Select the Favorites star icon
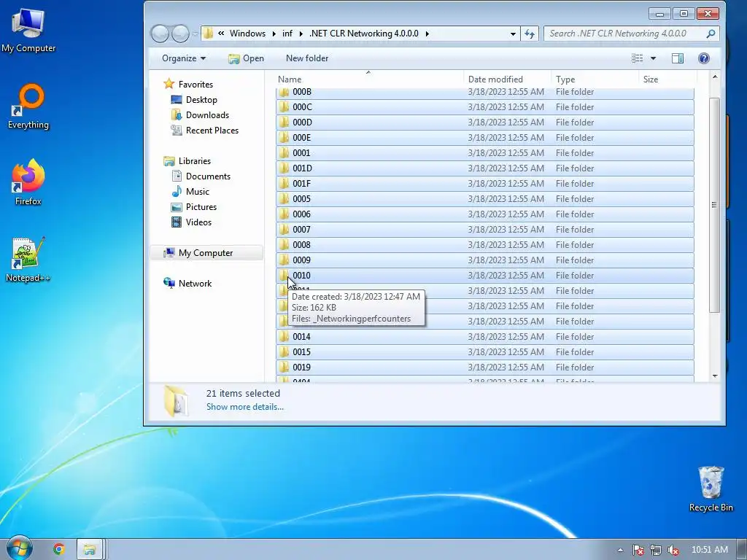Viewport: 747px width, 560px height. tap(169, 84)
